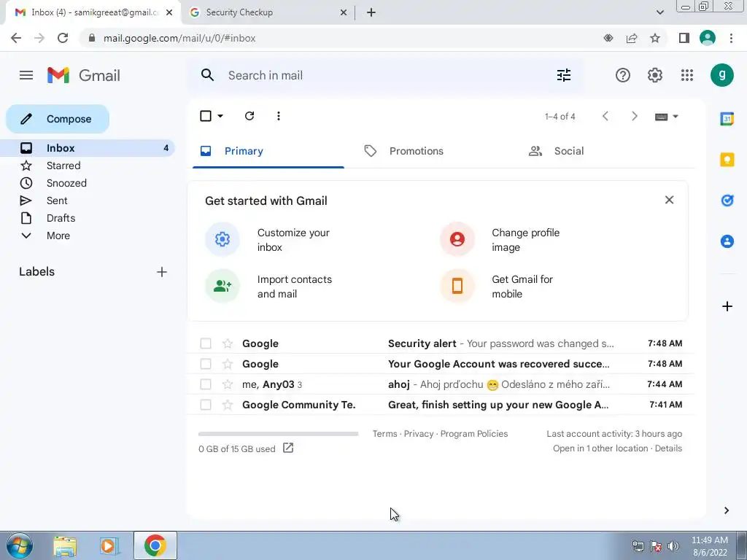Click the Gmail logo
The width and height of the screenshot is (747, 560).
pos(84,75)
